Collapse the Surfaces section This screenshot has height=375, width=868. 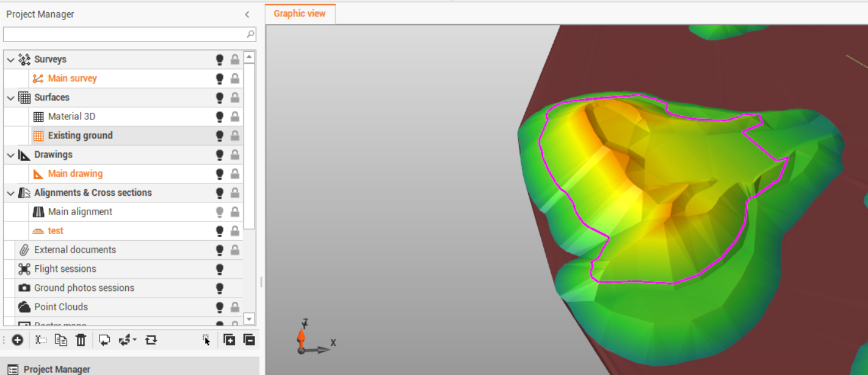tap(10, 97)
